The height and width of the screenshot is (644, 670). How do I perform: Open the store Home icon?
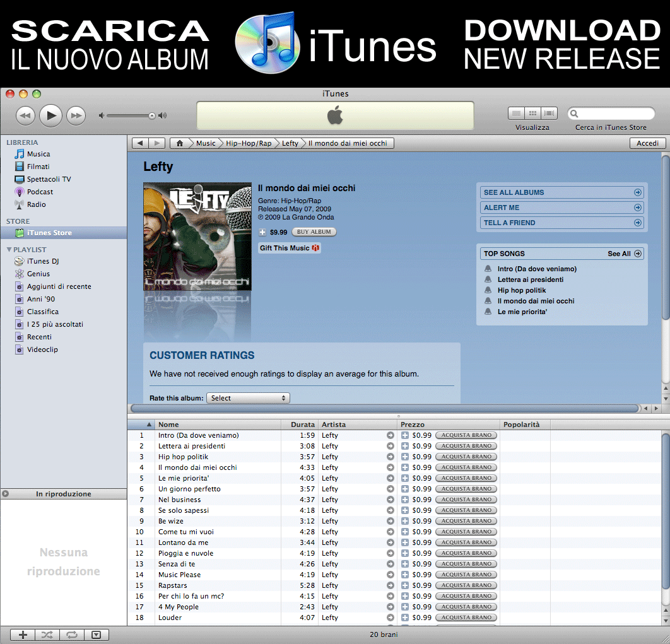[x=180, y=143]
